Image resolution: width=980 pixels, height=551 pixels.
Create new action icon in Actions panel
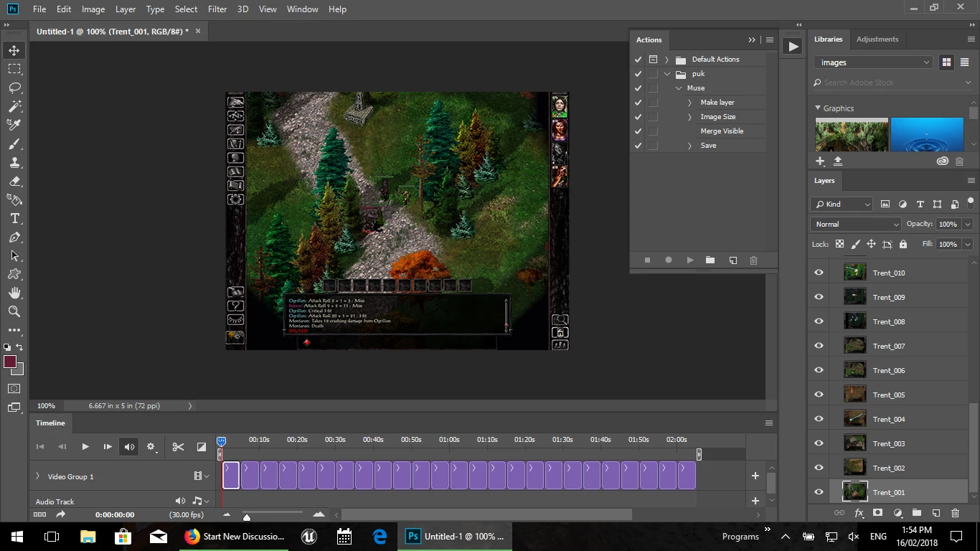click(732, 260)
